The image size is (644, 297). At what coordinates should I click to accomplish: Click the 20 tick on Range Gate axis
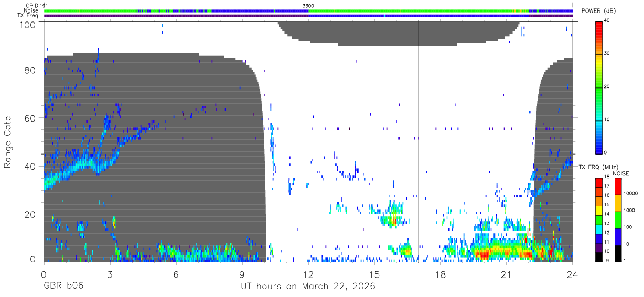point(30,214)
